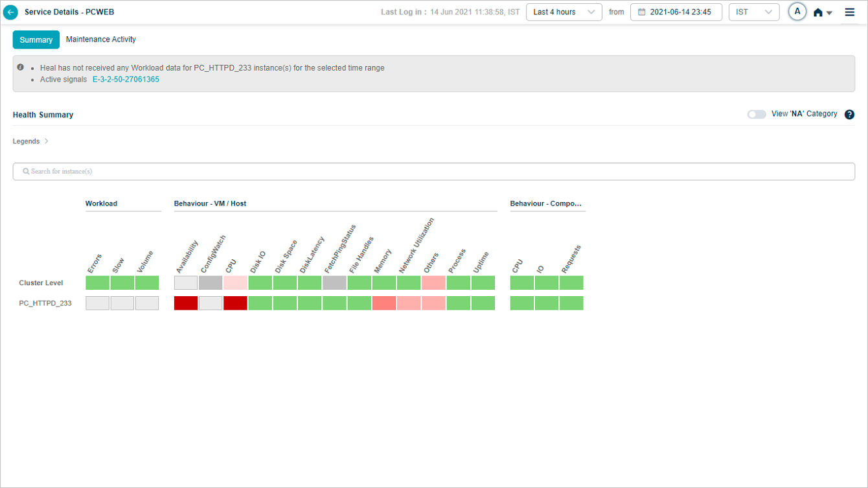Click the Search for instance(s) field
The height and width of the screenshot is (488, 868).
pyautogui.click(x=434, y=172)
